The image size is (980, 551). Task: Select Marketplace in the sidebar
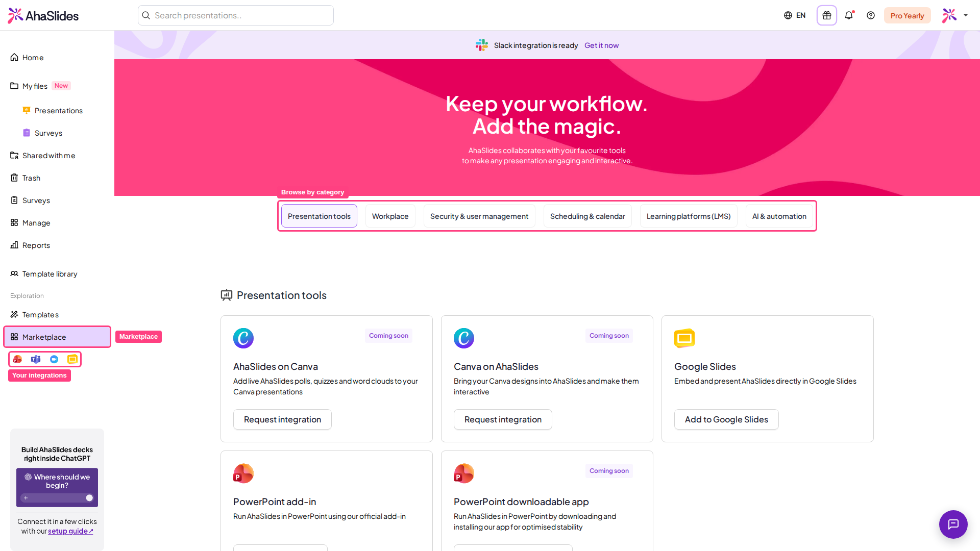coord(57,337)
